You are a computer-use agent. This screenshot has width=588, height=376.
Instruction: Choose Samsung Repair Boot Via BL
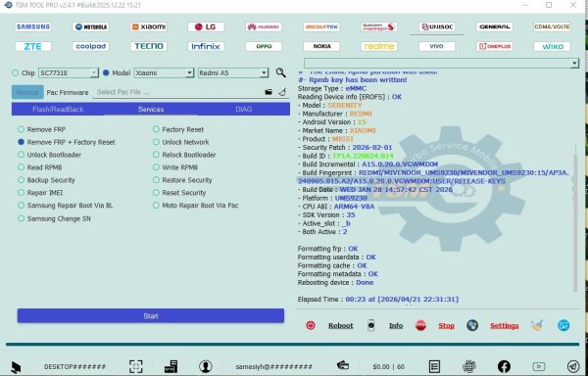(66, 206)
